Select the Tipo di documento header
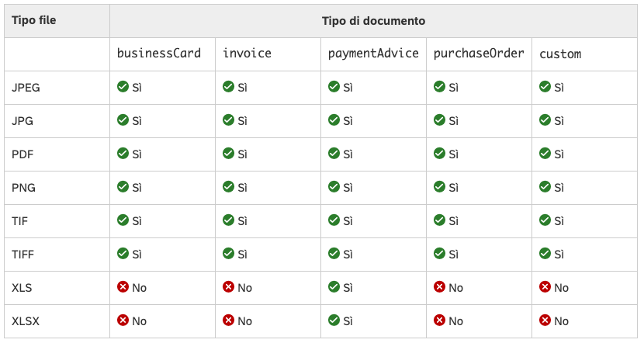 coord(373,21)
